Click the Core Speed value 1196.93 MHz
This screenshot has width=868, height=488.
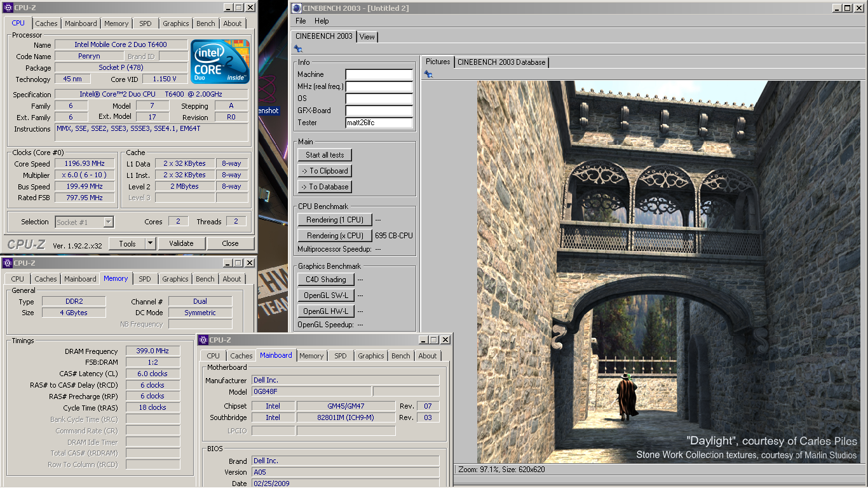pyautogui.click(x=85, y=164)
